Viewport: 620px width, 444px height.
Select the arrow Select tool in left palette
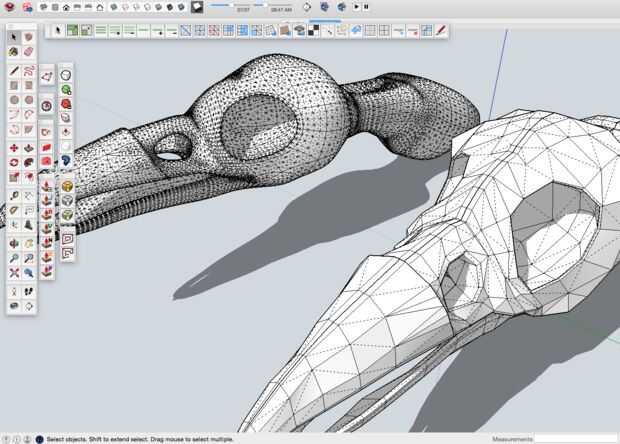pos(14,37)
